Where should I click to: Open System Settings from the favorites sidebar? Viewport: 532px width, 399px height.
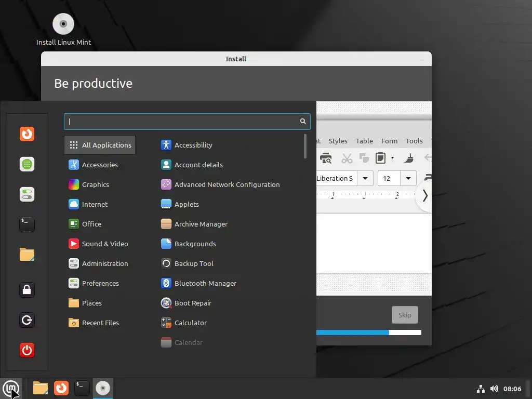27,194
